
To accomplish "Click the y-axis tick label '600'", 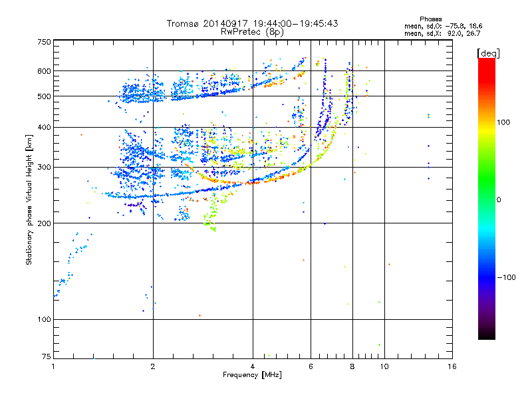I will tap(44, 71).
